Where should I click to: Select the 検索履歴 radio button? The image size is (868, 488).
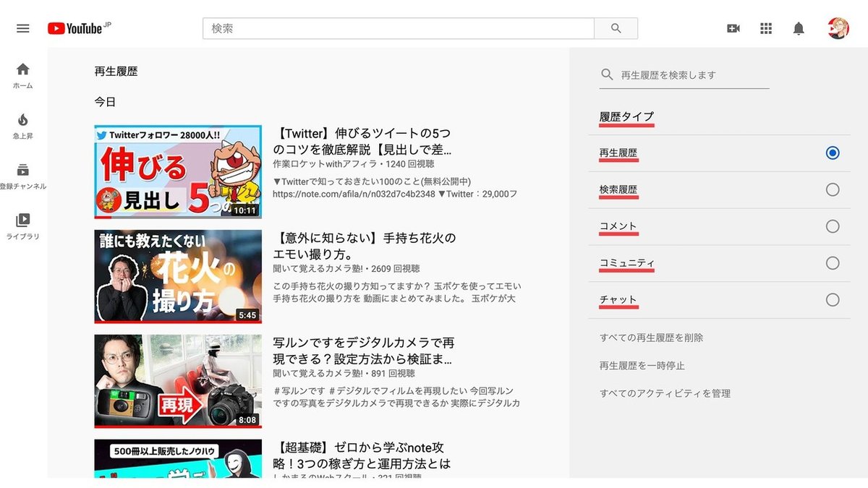tap(833, 189)
